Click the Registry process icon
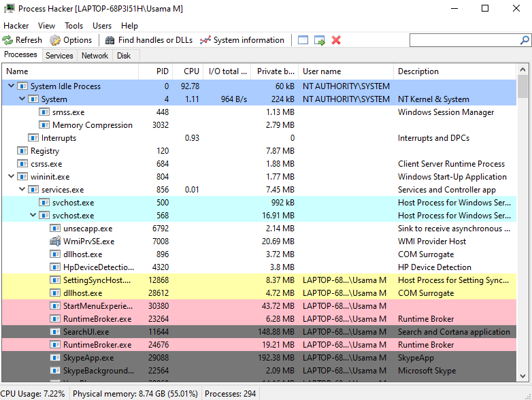The height and width of the screenshot is (400, 532). [x=22, y=150]
